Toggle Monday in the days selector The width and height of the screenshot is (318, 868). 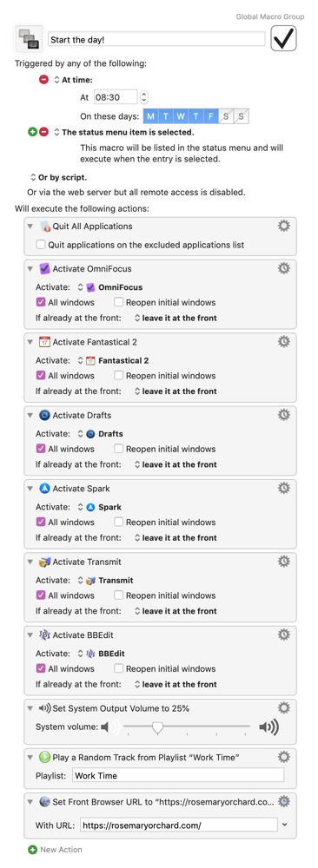[x=150, y=116]
